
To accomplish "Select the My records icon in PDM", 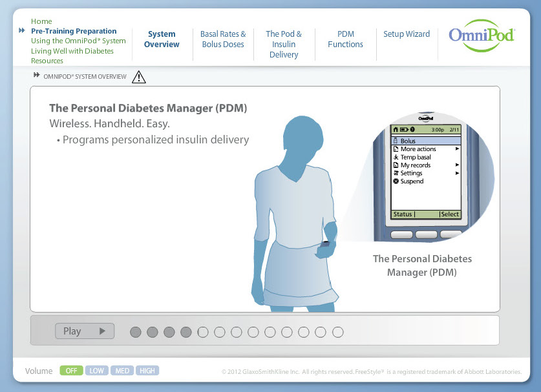I will pyautogui.click(x=396, y=165).
